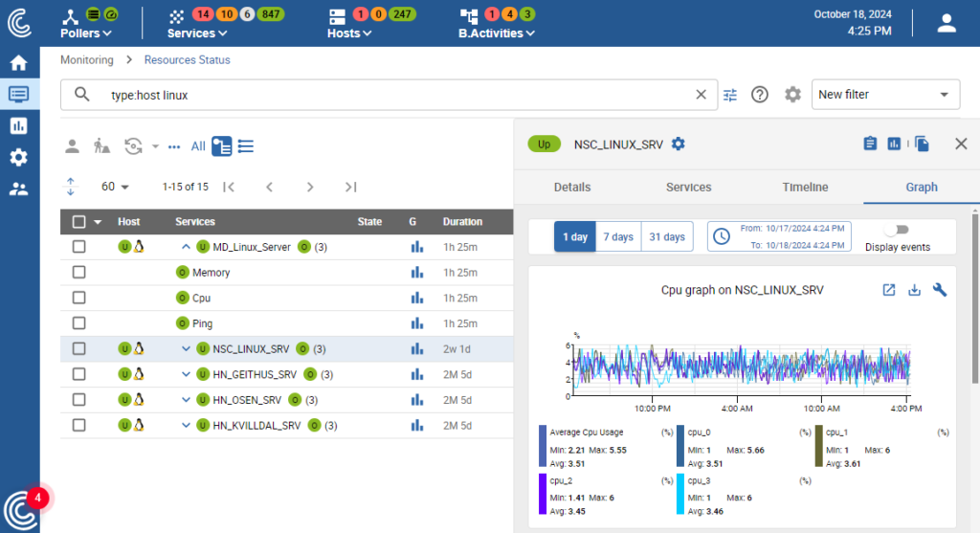Screen dimensions: 980x533
Task: Click graph icon for HN_GEITHUS_SRV row
Action: 416,374
